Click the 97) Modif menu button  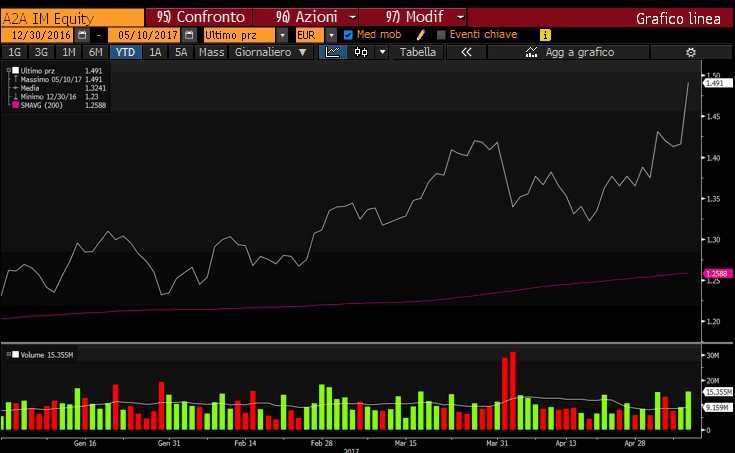(413, 17)
